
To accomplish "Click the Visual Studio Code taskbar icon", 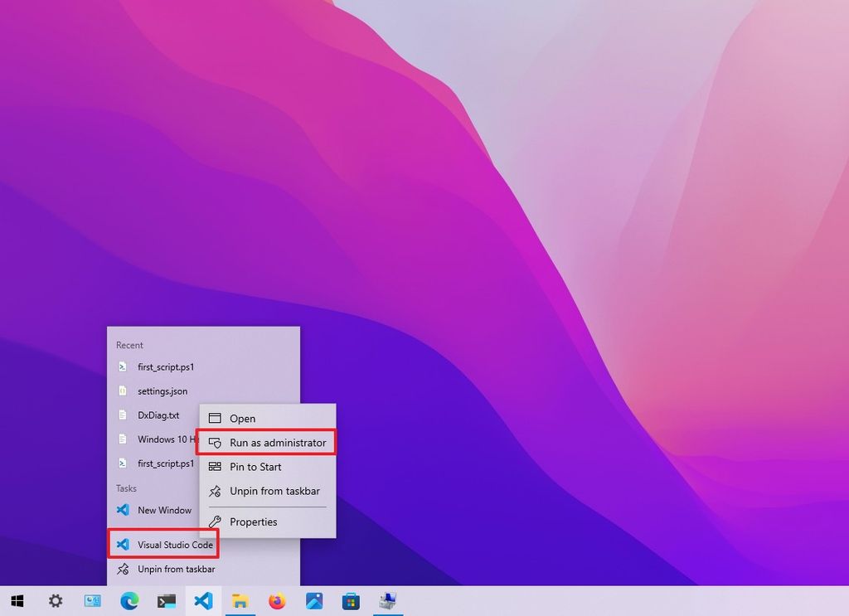I will pos(203,600).
